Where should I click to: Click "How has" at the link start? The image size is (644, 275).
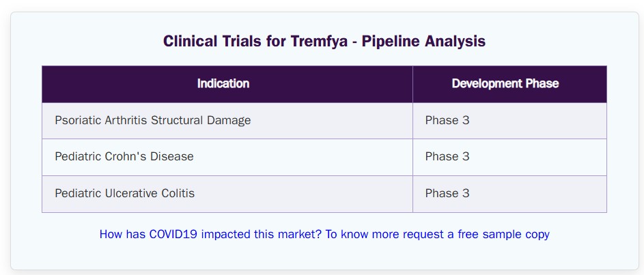coord(122,234)
